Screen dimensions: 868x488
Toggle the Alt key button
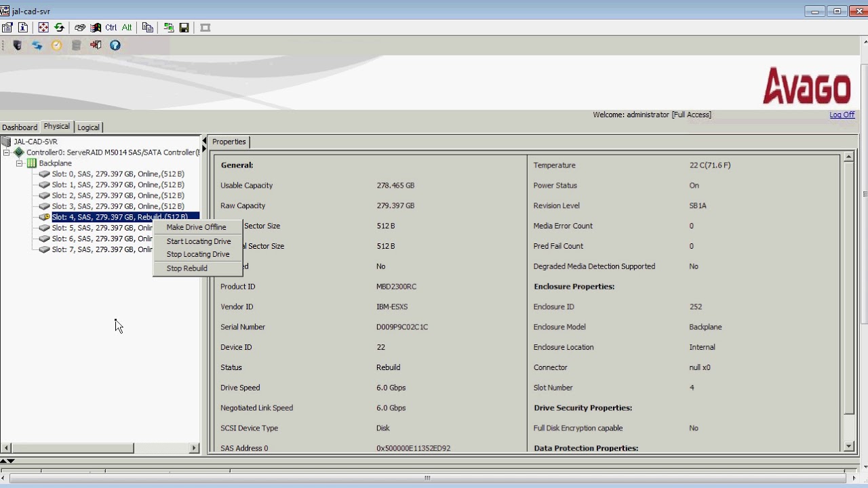tap(127, 28)
